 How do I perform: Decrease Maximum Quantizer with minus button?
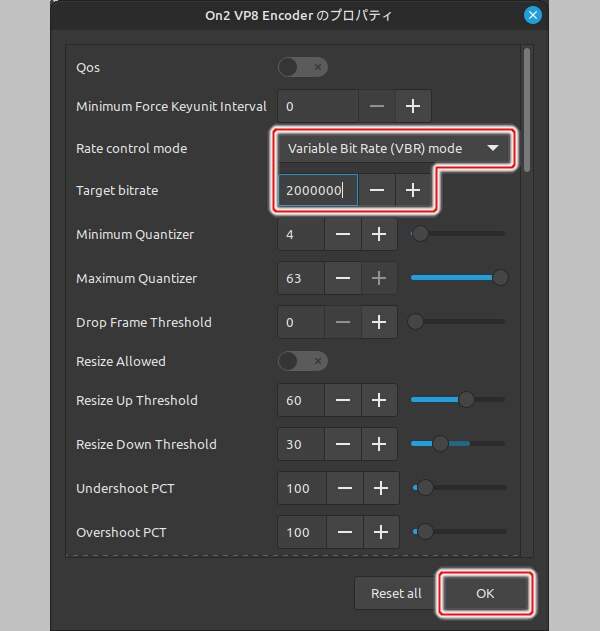(342, 279)
